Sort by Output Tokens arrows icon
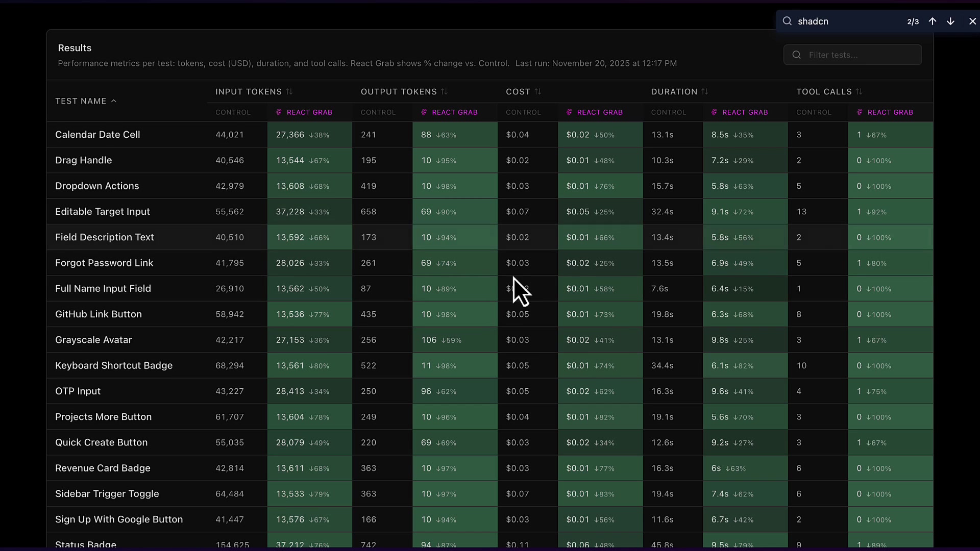This screenshot has height=551, width=980. (445, 92)
